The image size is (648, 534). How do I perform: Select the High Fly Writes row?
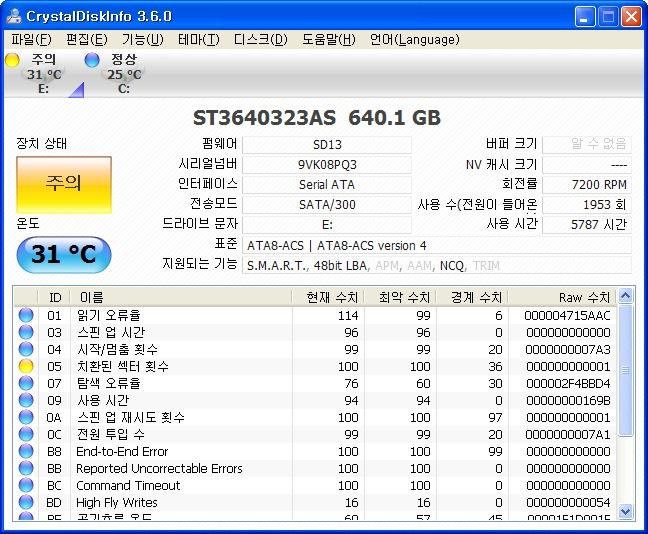315,502
